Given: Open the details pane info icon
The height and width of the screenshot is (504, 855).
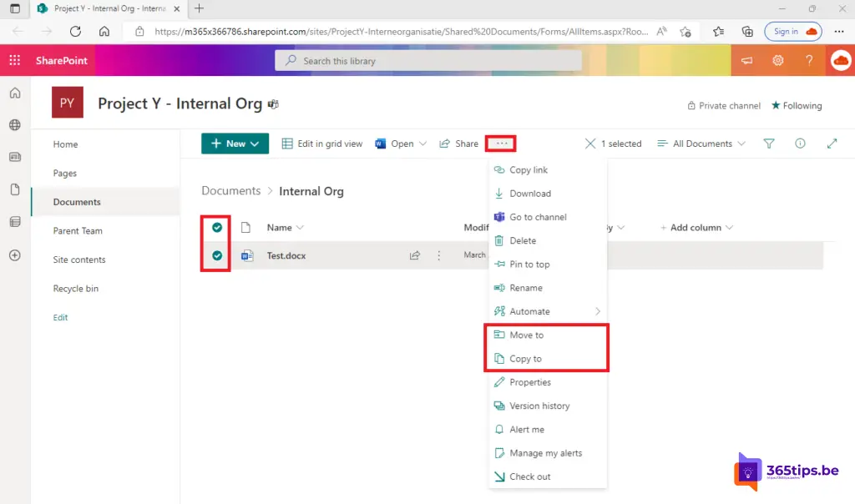Looking at the screenshot, I should click(x=800, y=144).
